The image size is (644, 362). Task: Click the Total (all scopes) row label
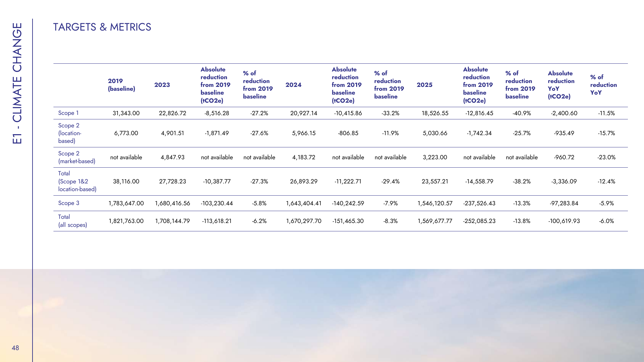(72, 221)
